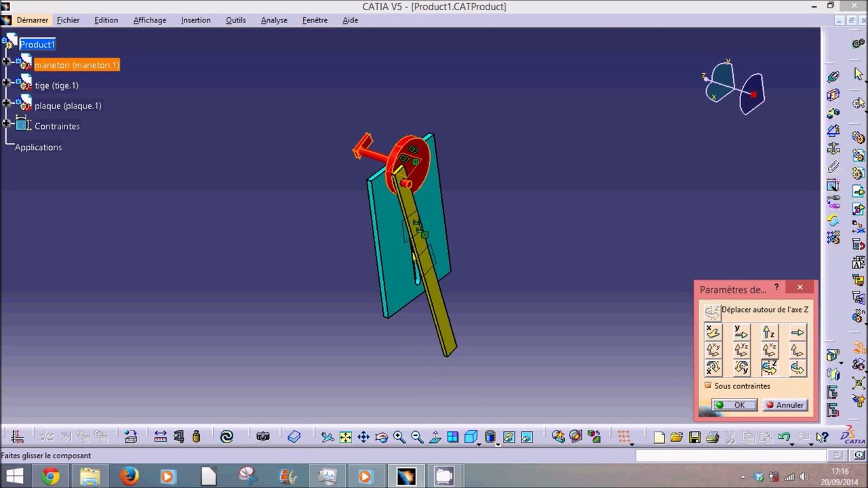Open the Outils menu
The height and width of the screenshot is (488, 868).
coord(235,20)
